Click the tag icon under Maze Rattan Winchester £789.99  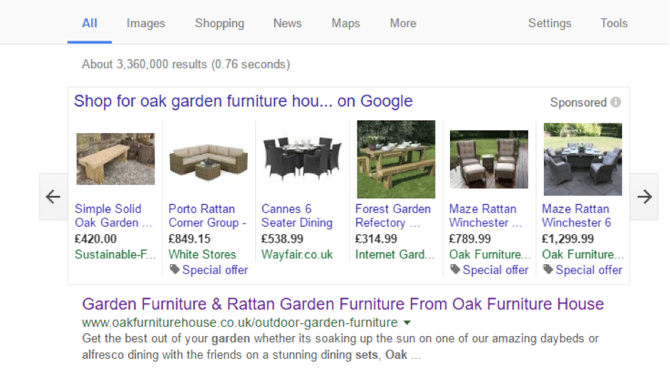pyautogui.click(x=455, y=269)
